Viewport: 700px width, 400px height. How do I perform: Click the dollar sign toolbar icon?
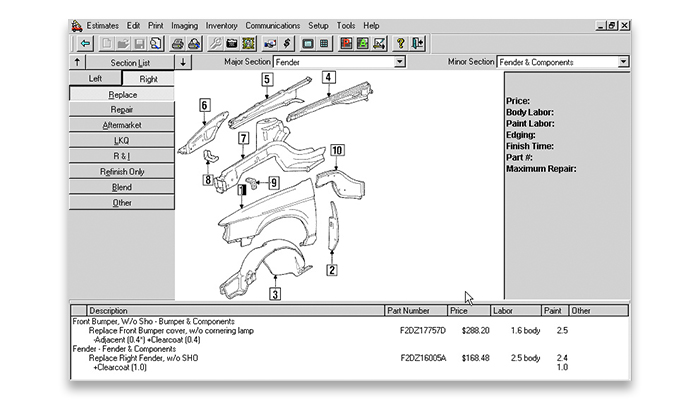(x=286, y=44)
